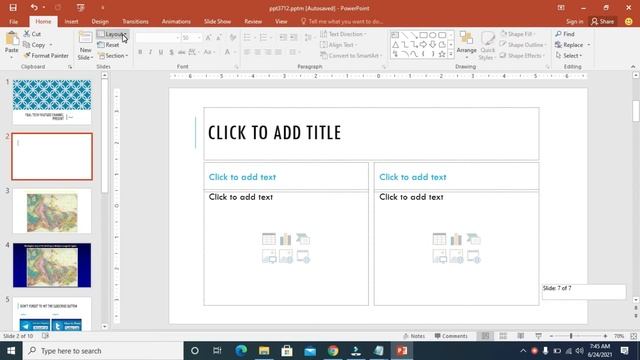Open the Shape Fill options
The height and width of the screenshot is (360, 640).
tap(518, 34)
